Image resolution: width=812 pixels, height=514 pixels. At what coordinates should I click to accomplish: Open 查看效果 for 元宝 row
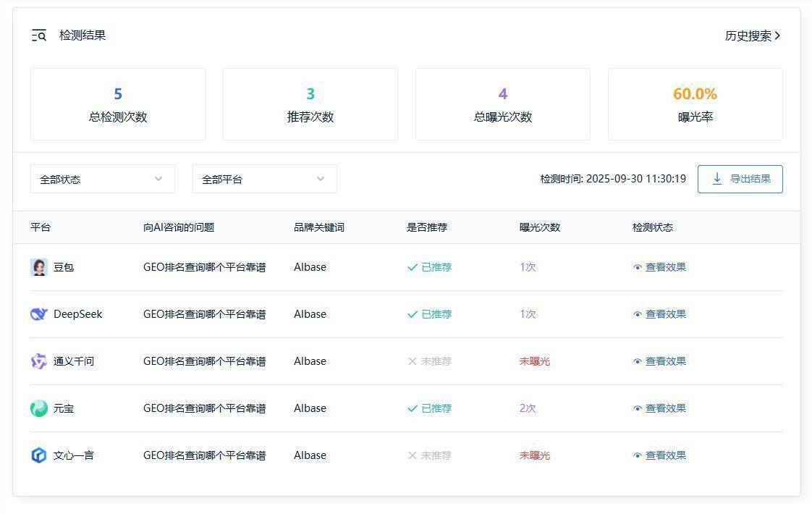665,408
